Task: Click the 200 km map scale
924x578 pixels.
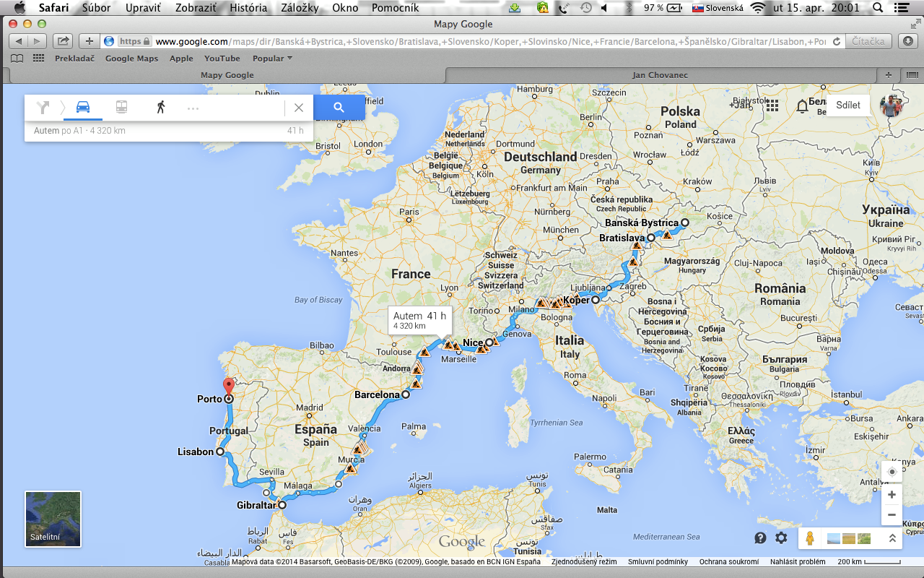Action: [x=868, y=561]
